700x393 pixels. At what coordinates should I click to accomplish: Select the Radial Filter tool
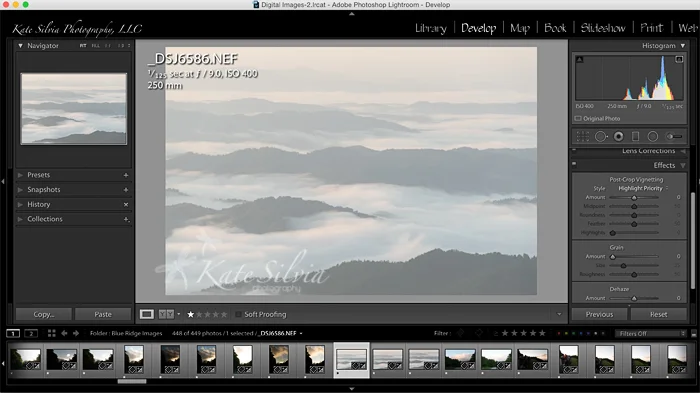click(653, 137)
